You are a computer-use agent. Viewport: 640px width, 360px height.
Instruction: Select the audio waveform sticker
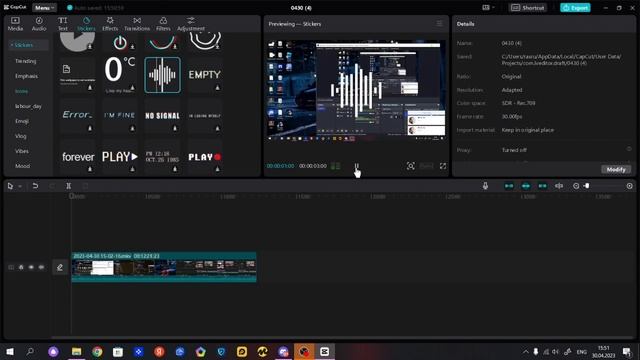(162, 75)
